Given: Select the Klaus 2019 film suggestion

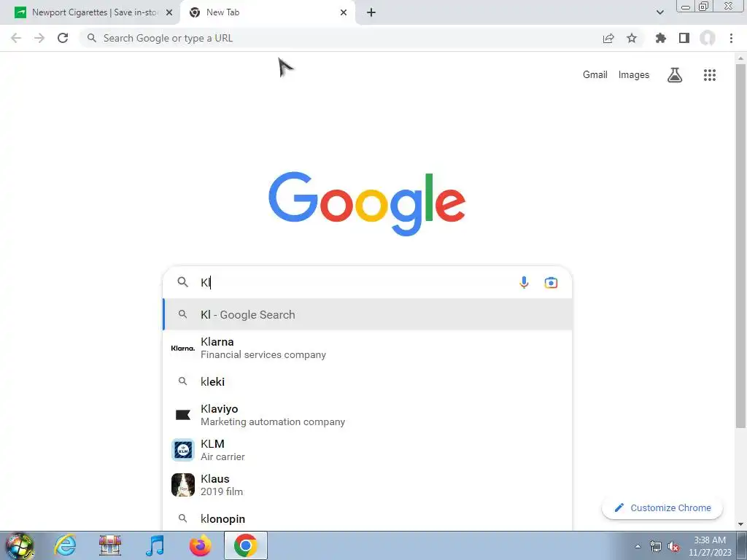Looking at the screenshot, I should point(368,485).
